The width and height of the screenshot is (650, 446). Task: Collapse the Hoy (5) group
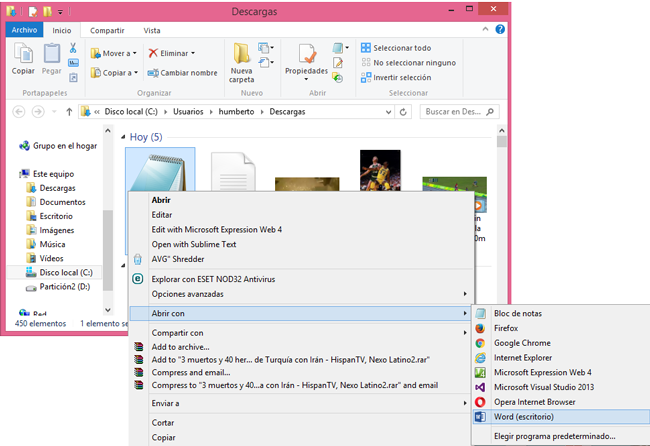(123, 137)
